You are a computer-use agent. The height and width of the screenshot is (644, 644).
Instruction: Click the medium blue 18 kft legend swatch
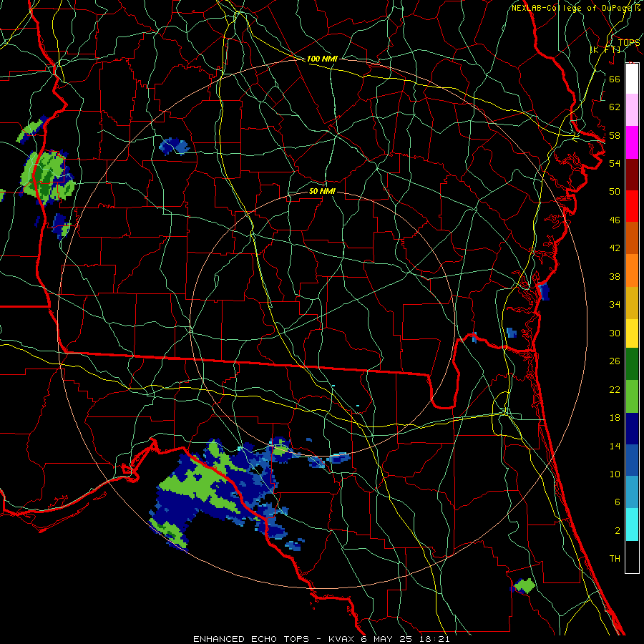tap(632, 460)
